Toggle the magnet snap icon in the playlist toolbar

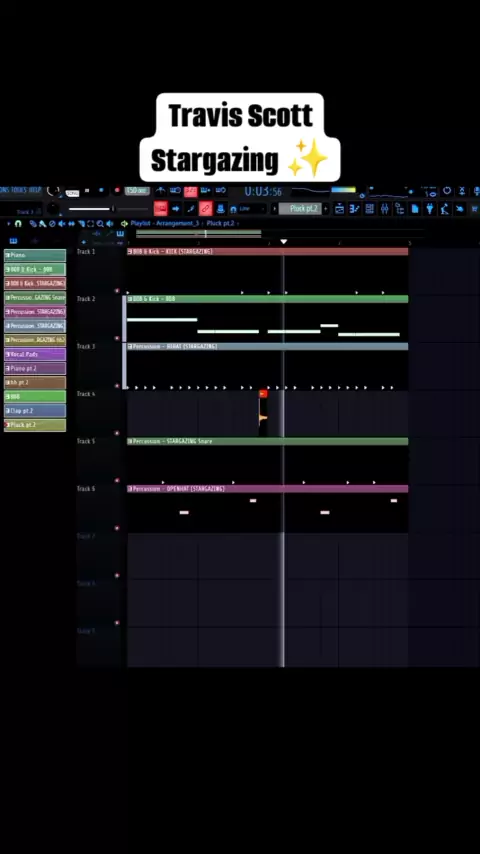click(18, 223)
